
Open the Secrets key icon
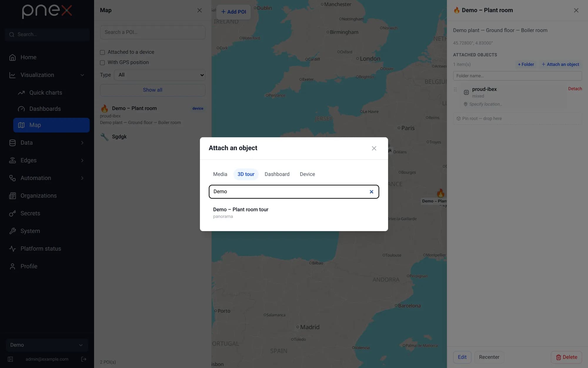coord(12,213)
